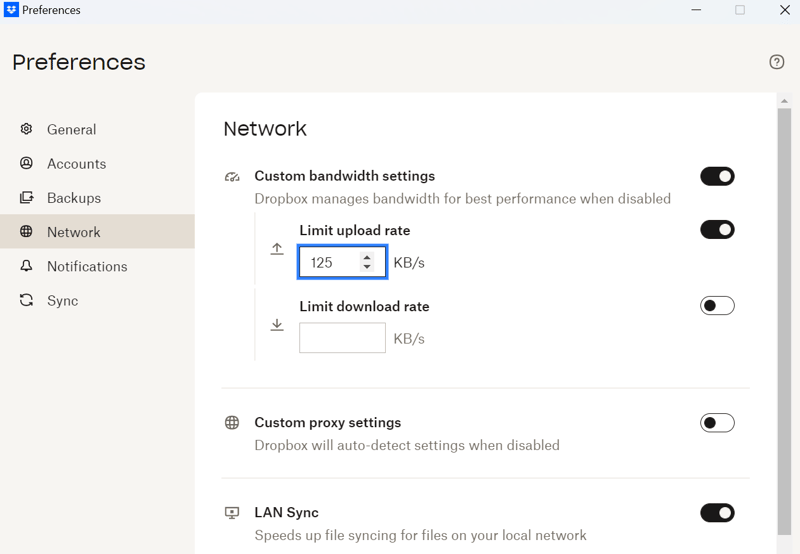Screen dimensions: 800x554
Task: Click the Accounts person icon
Action: coord(26,163)
